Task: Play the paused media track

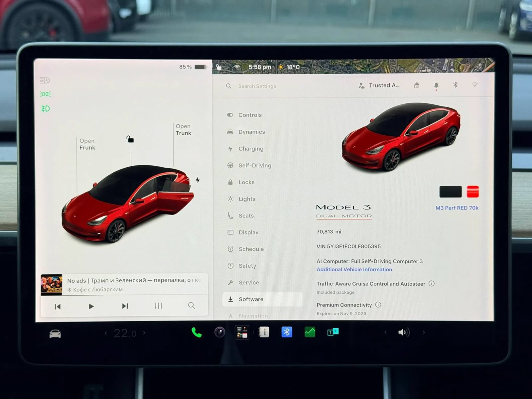Action: coord(91,306)
